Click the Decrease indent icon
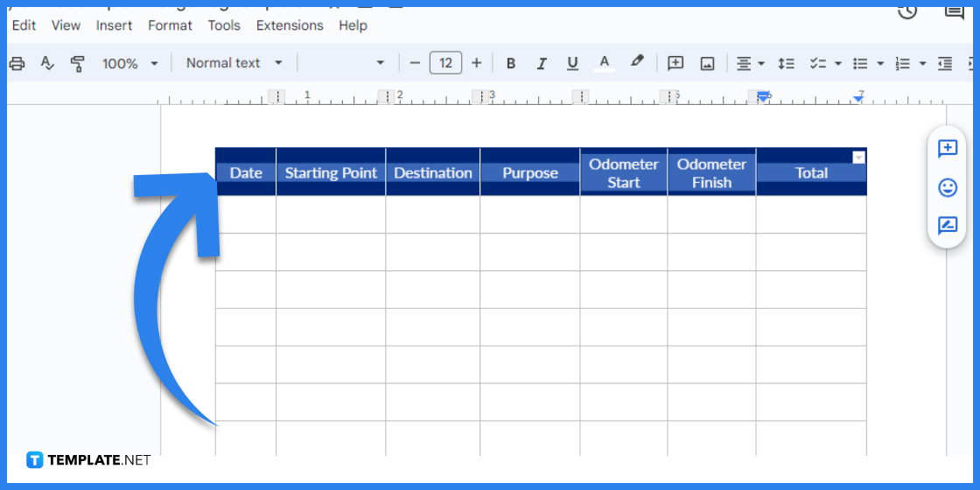 tap(945, 63)
